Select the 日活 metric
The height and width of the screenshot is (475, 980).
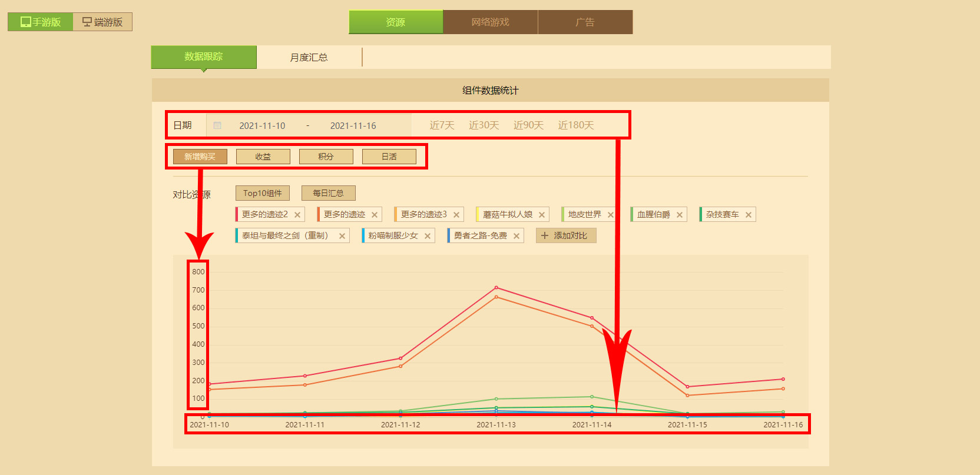(x=389, y=157)
